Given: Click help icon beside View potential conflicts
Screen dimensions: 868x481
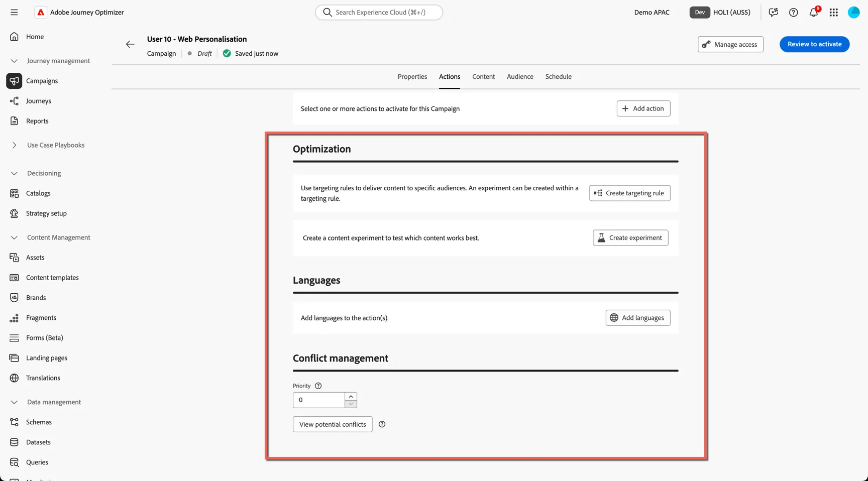Looking at the screenshot, I should tap(382, 424).
